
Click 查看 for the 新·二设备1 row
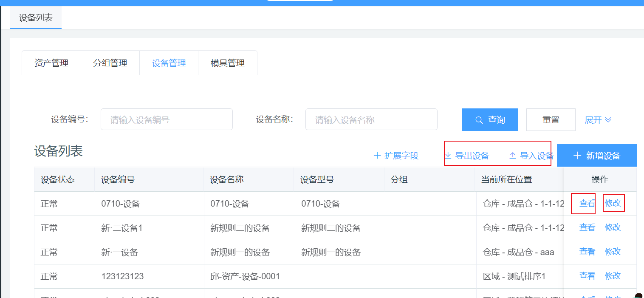[x=587, y=227]
